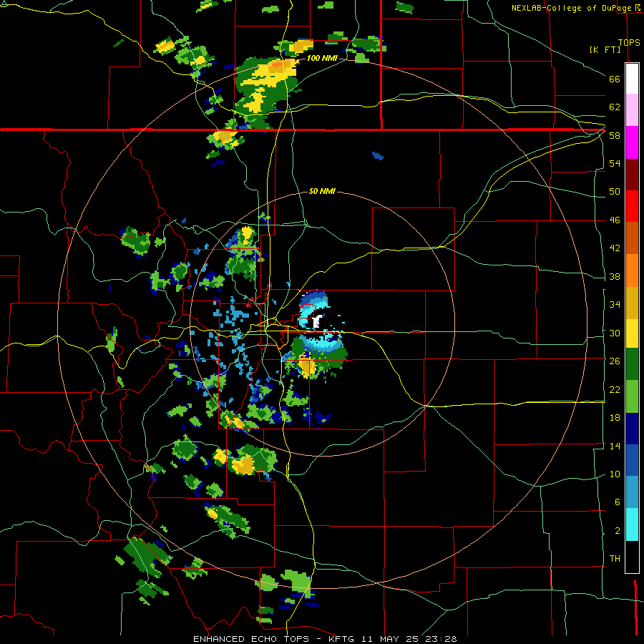644x644 pixels.
Task: Click the white echo blob near radar center
Action: coord(317,321)
